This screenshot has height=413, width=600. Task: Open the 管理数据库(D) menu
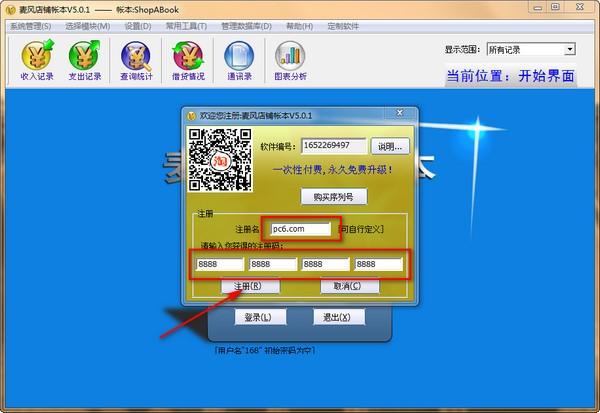pyautogui.click(x=248, y=25)
